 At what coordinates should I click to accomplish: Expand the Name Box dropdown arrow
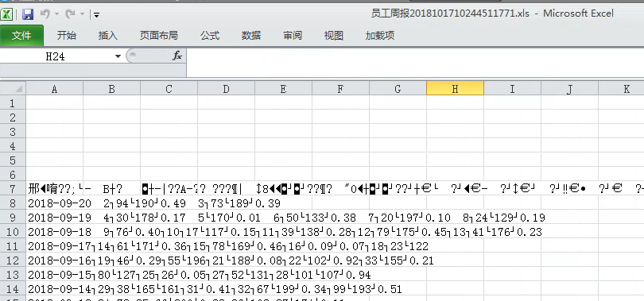point(118,56)
